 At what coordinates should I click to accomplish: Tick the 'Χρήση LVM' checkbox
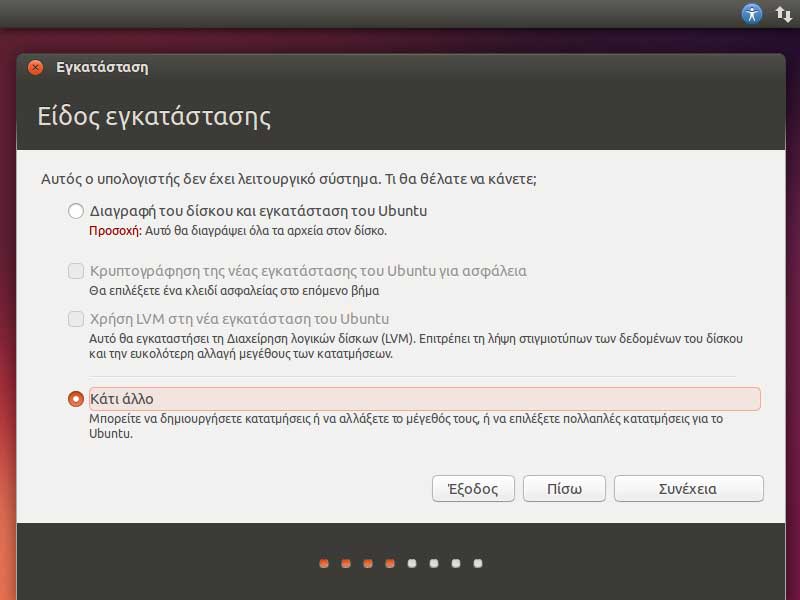coord(76,319)
